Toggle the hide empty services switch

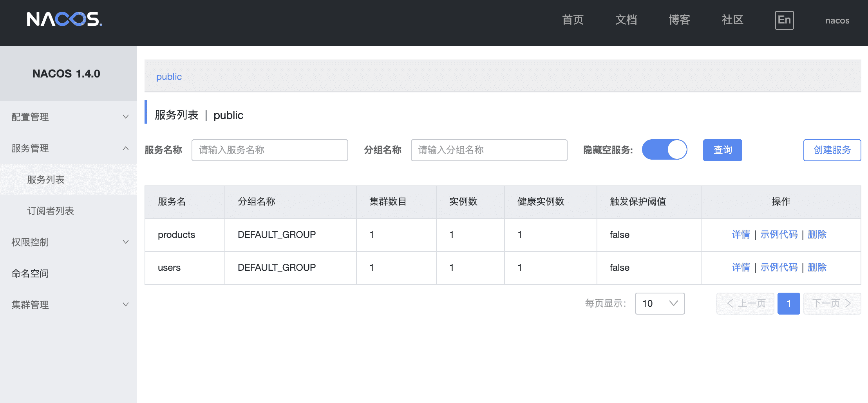(x=664, y=150)
